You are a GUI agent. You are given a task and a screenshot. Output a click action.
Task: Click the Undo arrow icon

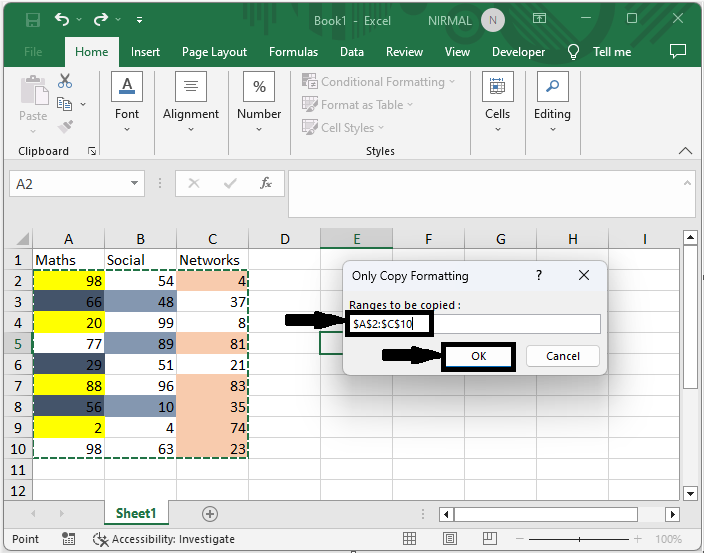(x=62, y=20)
